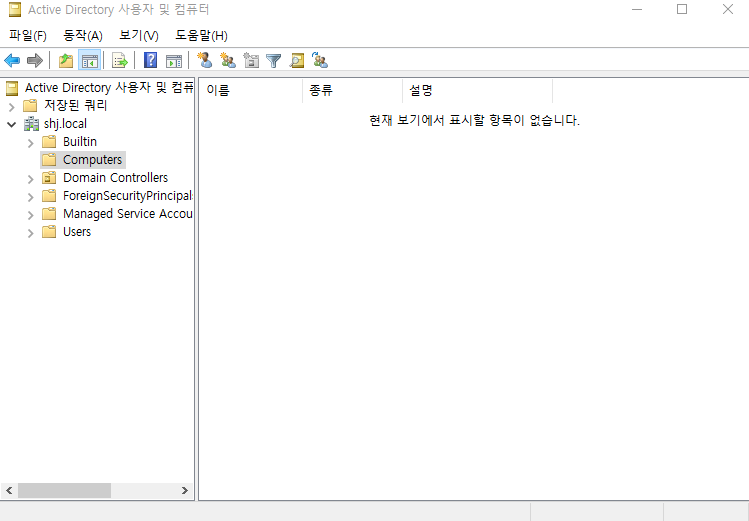Open the 동작(A) menu
The height and width of the screenshot is (521, 749).
point(83,35)
